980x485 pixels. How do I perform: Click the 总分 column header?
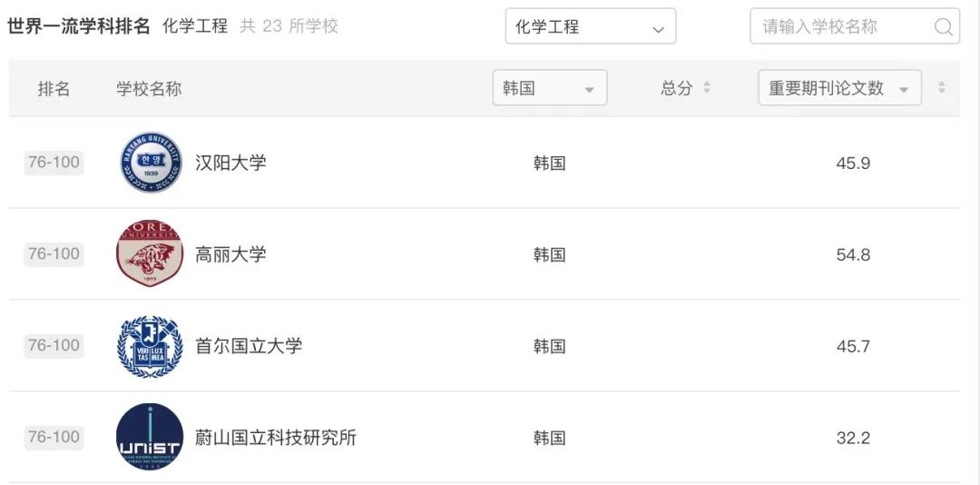pyautogui.click(x=677, y=88)
